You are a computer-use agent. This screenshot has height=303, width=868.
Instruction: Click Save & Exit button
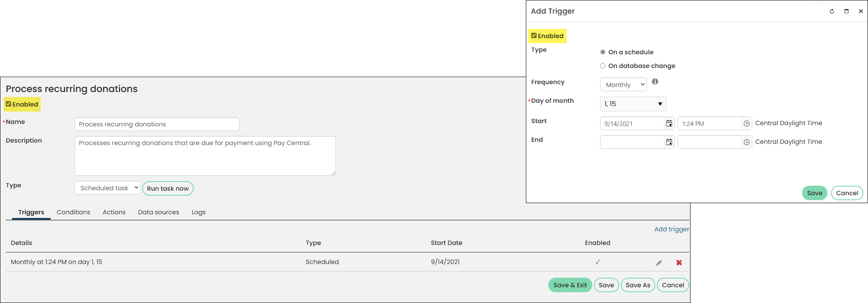click(x=570, y=285)
